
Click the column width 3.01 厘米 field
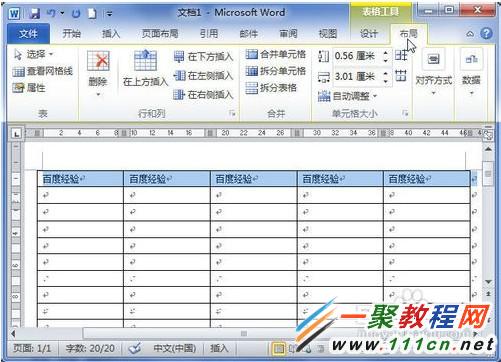pyautogui.click(x=357, y=77)
